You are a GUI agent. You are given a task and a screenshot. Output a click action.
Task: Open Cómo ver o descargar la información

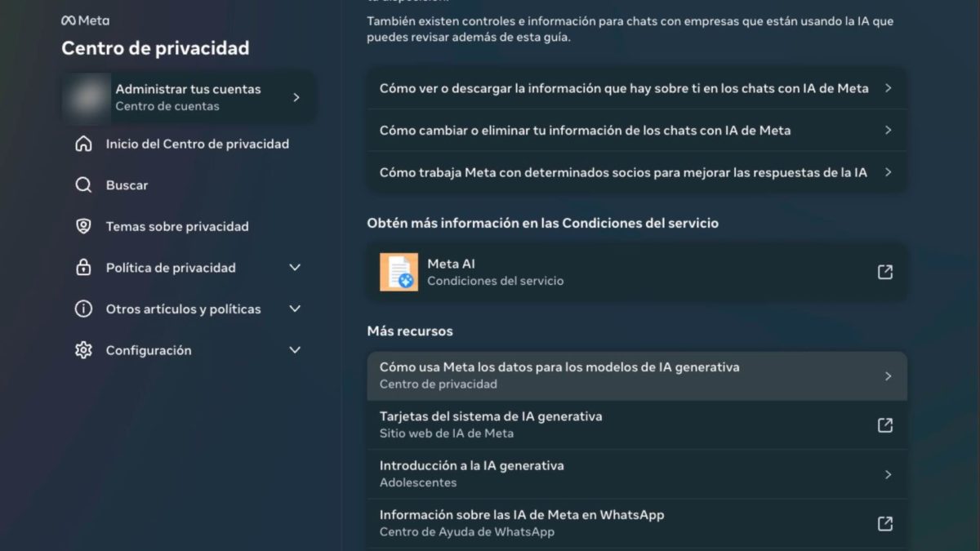(x=637, y=88)
